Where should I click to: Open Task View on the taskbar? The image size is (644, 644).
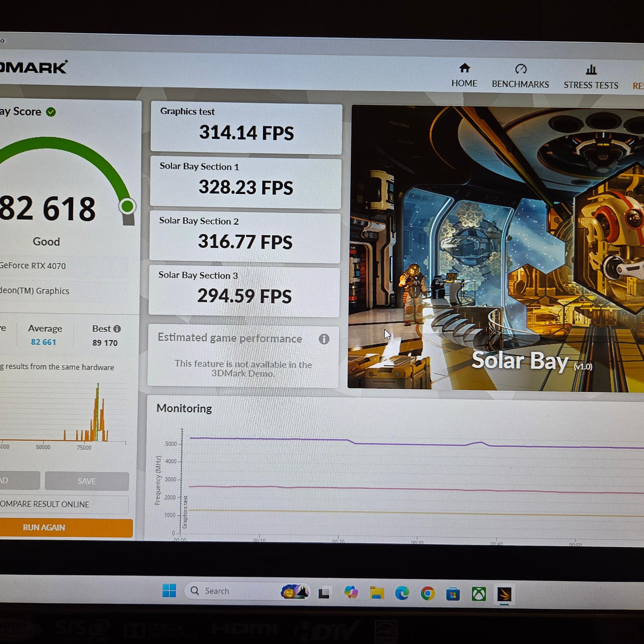point(324,592)
